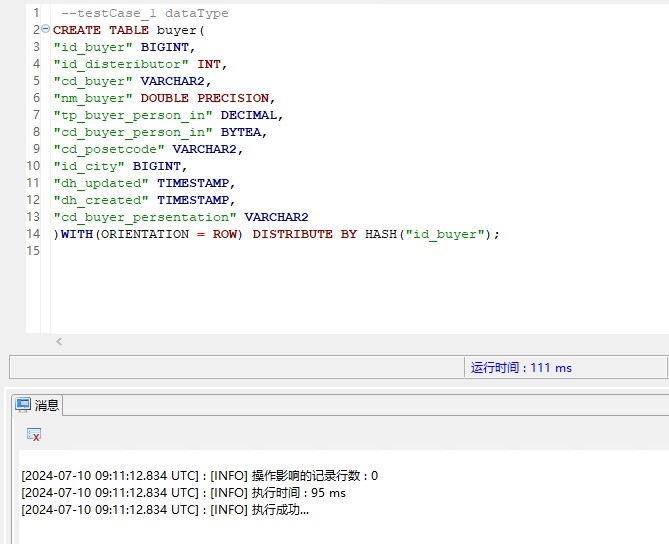Screen dimensions: 669x544
Task: Click the "id_city" BIGINT line
Action: [x=120, y=166]
